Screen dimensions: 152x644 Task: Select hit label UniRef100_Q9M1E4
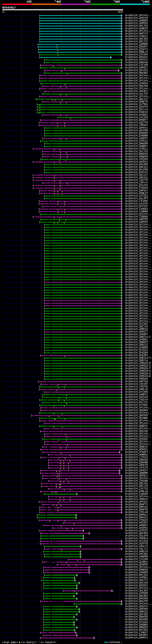[x=136, y=23]
